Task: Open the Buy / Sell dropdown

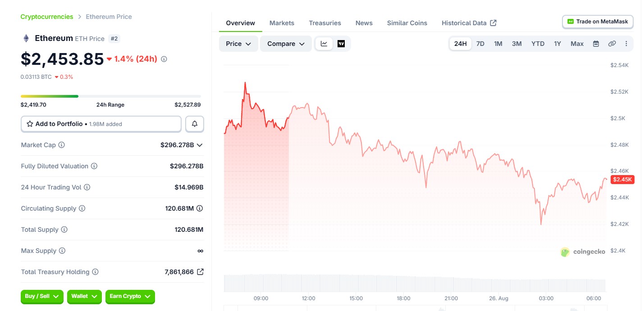Action: coord(42,297)
